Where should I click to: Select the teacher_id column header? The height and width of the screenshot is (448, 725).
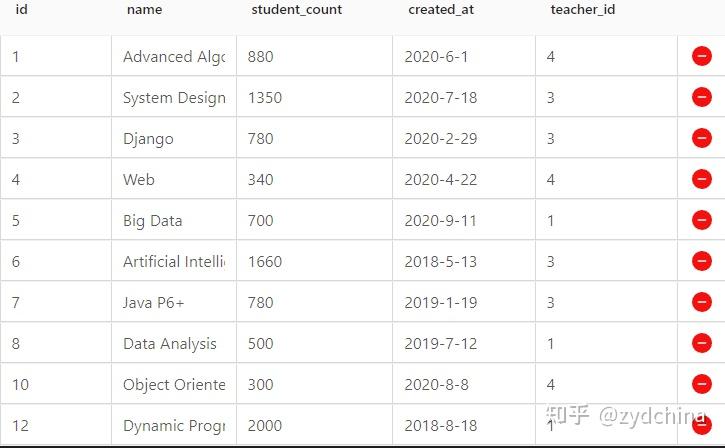coord(583,10)
